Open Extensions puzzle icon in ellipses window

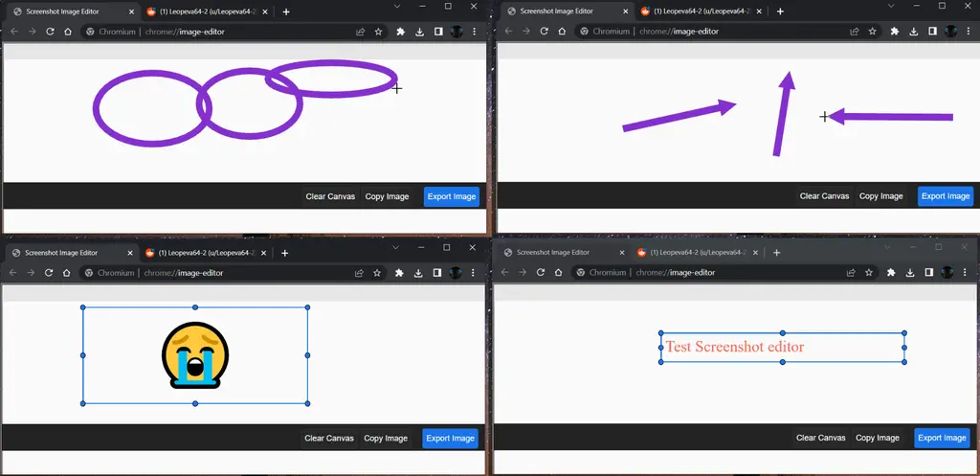click(401, 32)
